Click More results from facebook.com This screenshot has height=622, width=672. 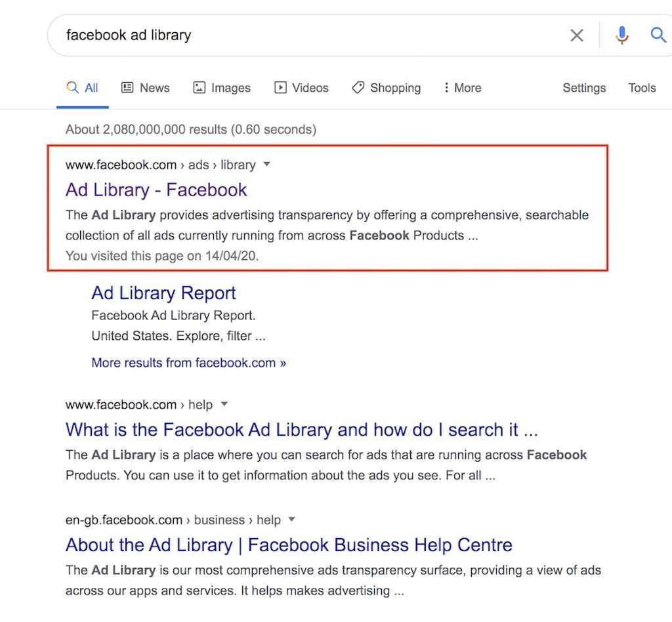point(188,362)
